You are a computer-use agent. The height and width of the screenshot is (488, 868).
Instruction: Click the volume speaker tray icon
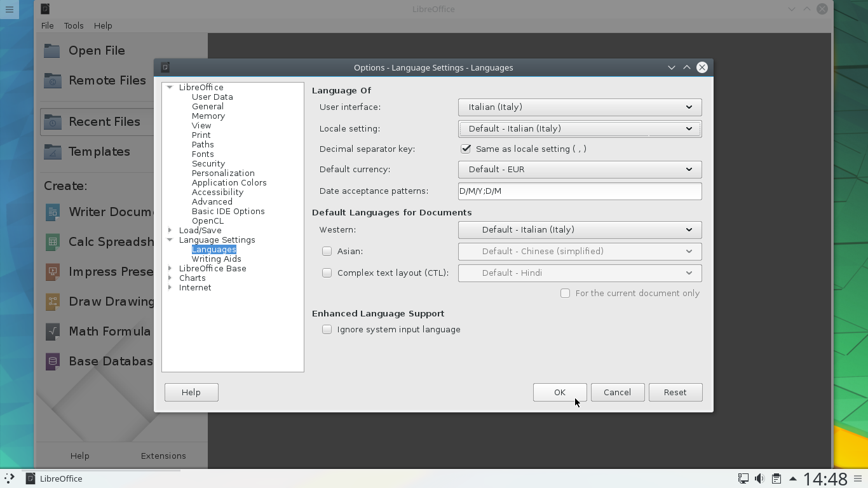tap(759, 478)
